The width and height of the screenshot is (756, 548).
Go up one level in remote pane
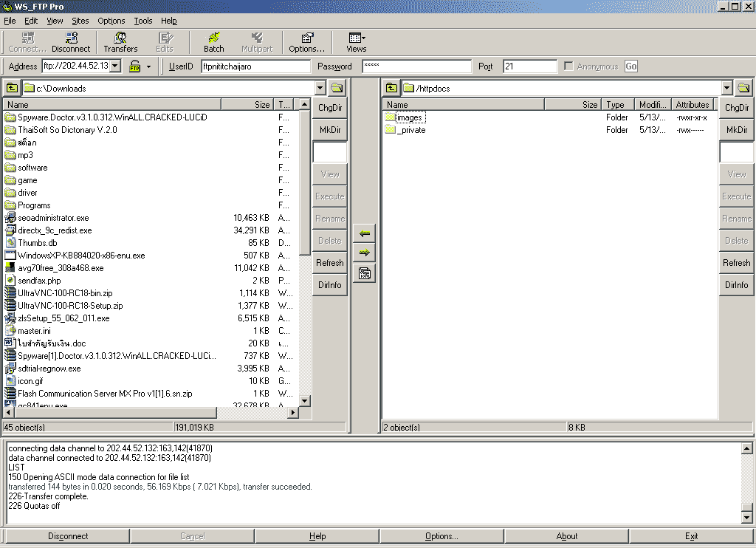coord(391,88)
